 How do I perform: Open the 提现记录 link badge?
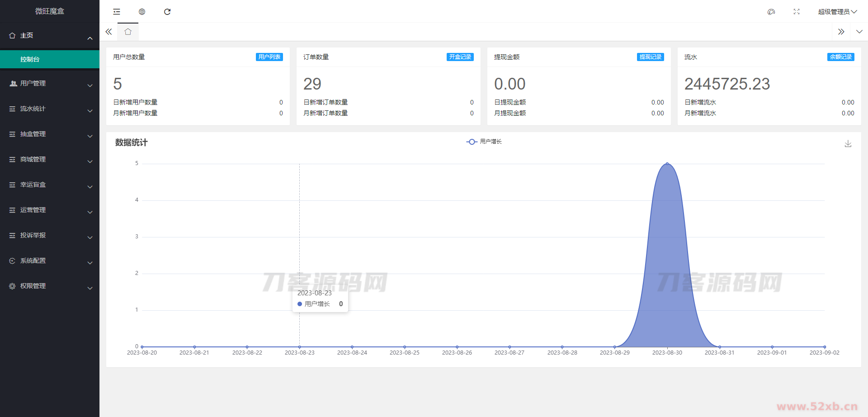click(x=650, y=57)
